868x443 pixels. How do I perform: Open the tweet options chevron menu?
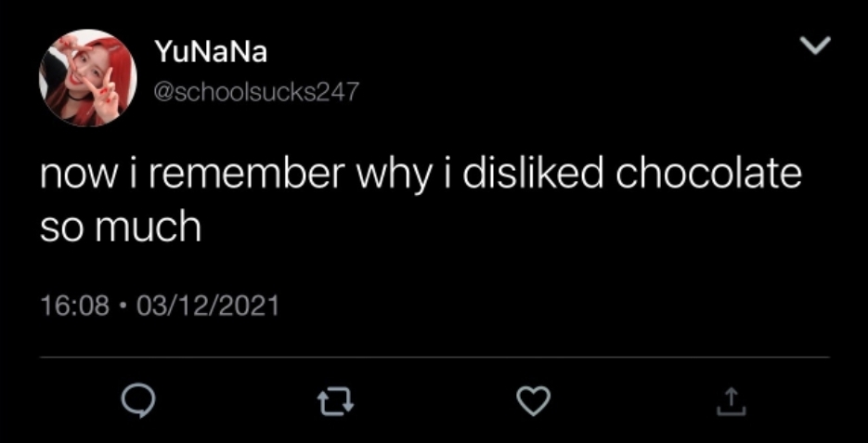[815, 46]
